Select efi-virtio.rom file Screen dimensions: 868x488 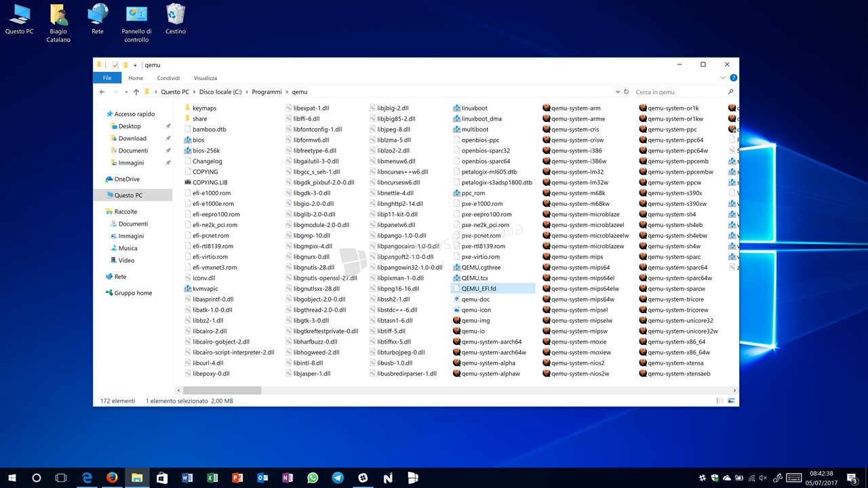pos(210,257)
